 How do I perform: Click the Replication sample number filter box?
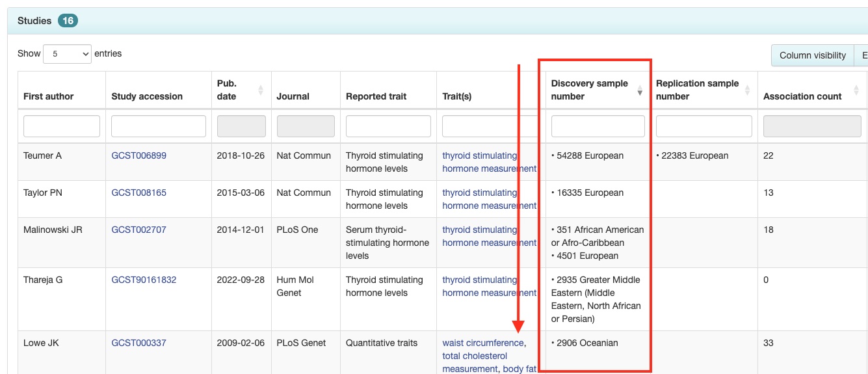pos(704,126)
